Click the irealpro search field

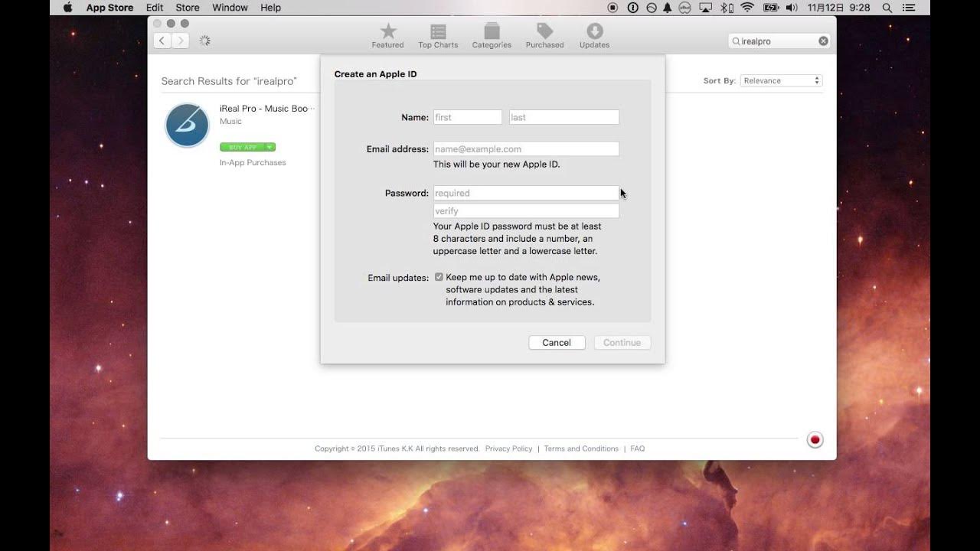tap(778, 41)
